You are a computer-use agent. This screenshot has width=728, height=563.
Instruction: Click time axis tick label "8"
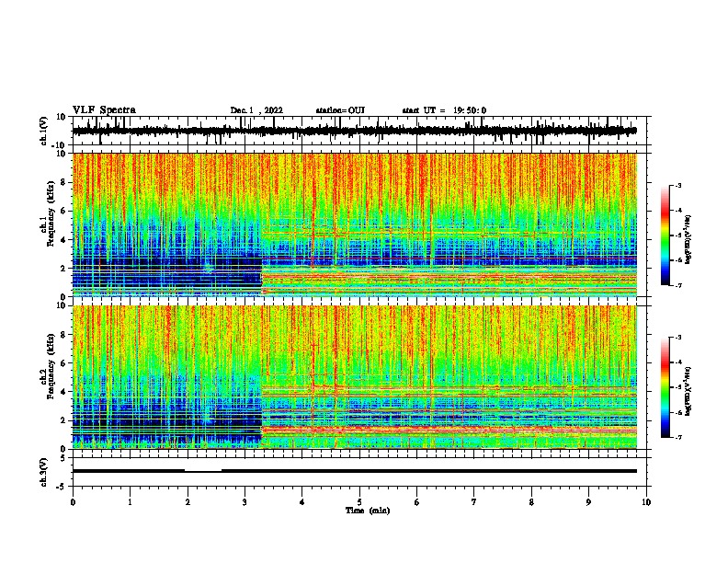point(531,502)
